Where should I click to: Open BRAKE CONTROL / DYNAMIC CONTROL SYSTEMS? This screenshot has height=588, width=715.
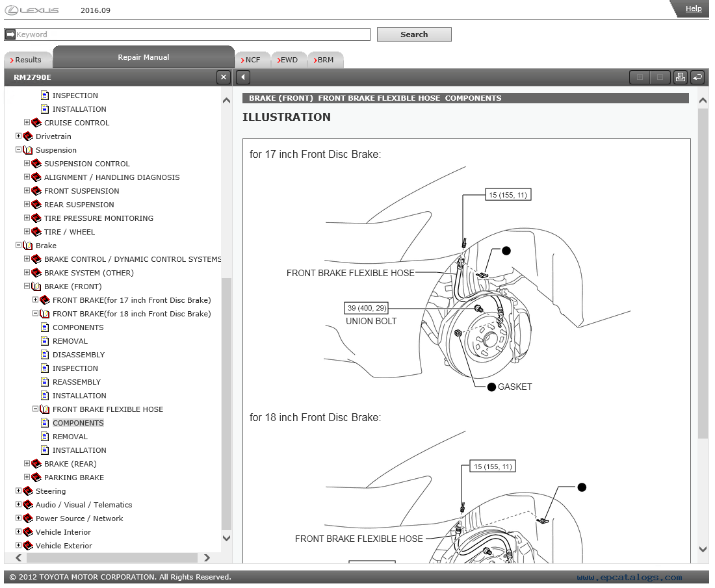[x=132, y=259]
